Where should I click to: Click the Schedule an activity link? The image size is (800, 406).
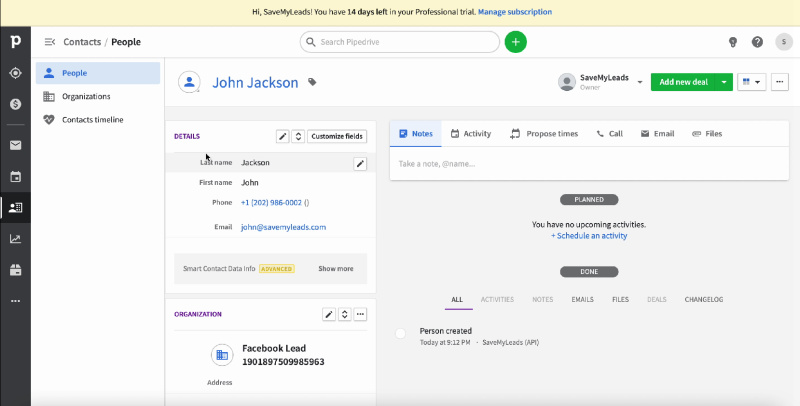coord(589,236)
